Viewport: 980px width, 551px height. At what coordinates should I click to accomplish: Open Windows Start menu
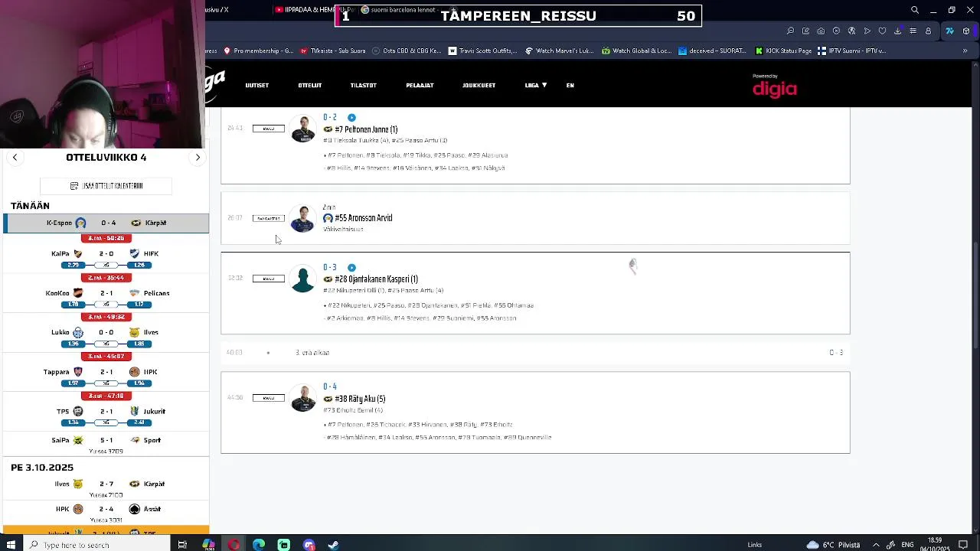[11, 545]
